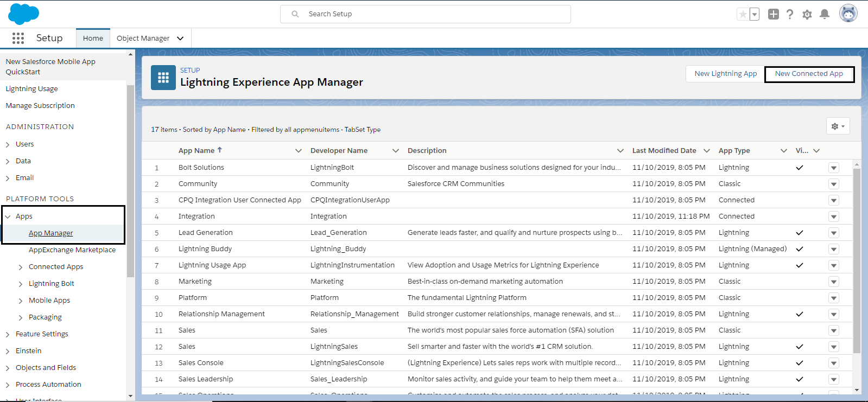Expand Lightning Bolt in sidebar
This screenshot has height=402, width=868.
coord(21,284)
